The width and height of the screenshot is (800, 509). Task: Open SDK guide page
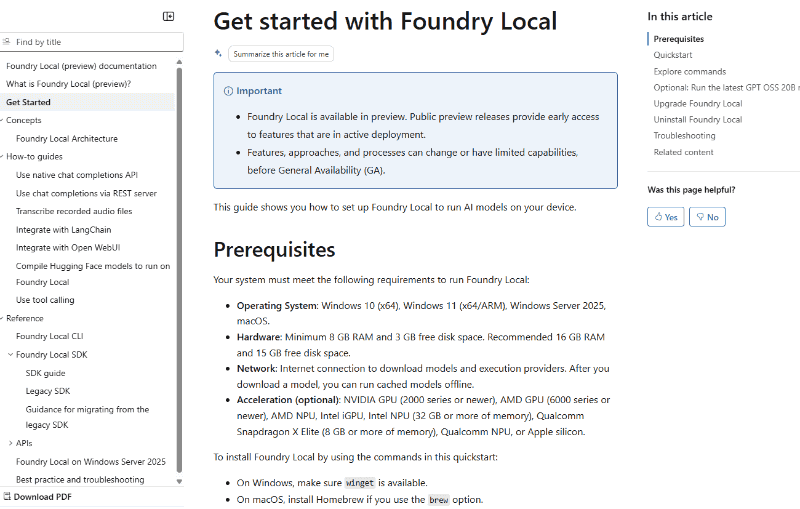pos(45,373)
